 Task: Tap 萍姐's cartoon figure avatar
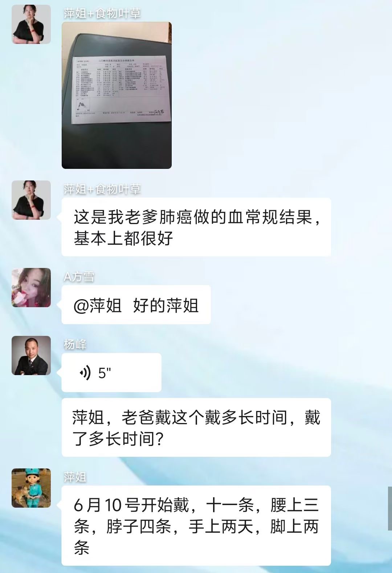click(31, 488)
